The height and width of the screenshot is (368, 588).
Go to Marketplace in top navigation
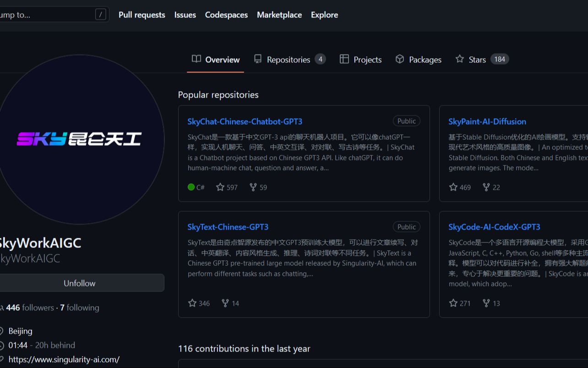[x=279, y=15]
